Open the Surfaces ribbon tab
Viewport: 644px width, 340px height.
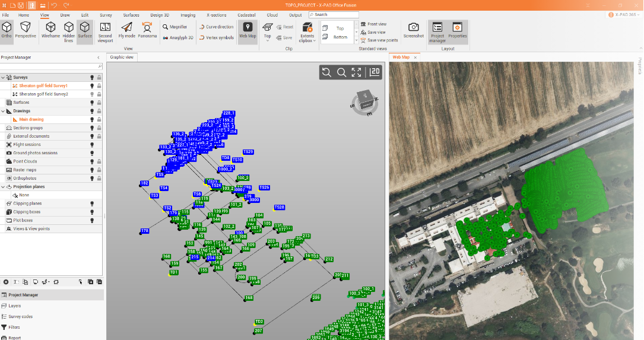coord(131,15)
